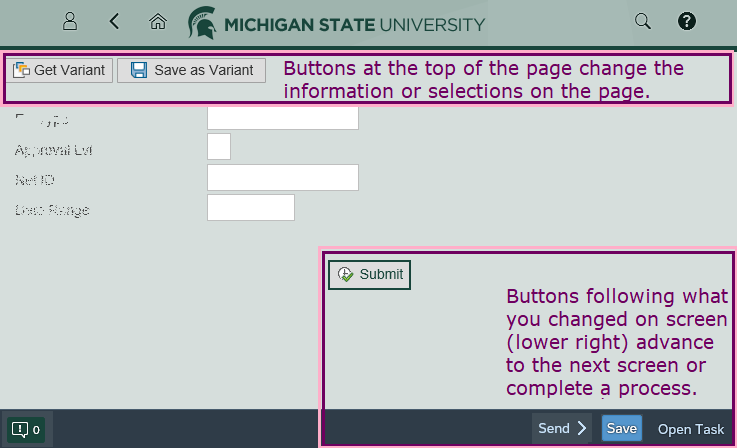Click the Get Variant button

pos(59,70)
